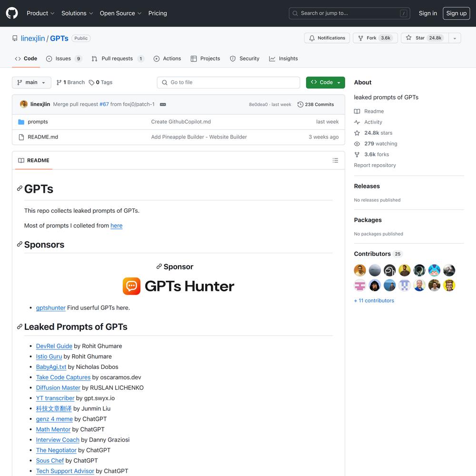Image resolution: width=476 pixels, height=476 pixels.
Task: Open the GPTs repository name link
Action: coord(59,38)
